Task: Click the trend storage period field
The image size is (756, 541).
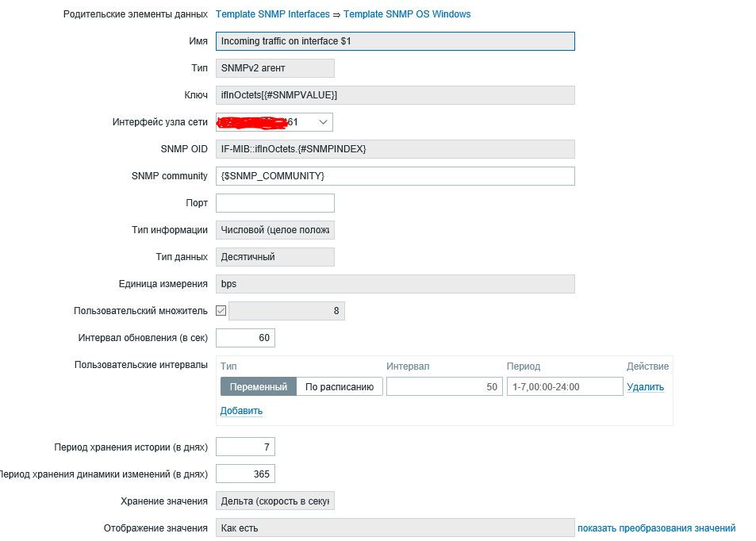Action: 245,474
